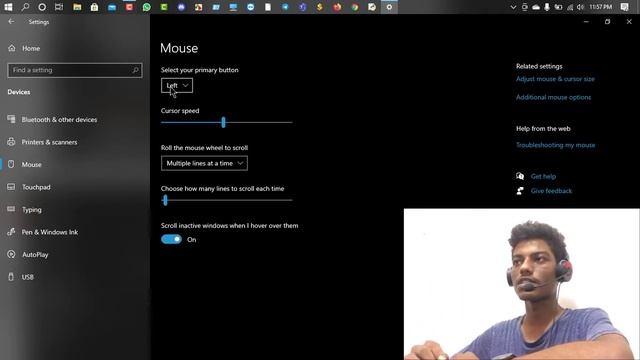The width and height of the screenshot is (640, 360).
Task: Click the USB drive icon in sidebar
Action: (11, 277)
